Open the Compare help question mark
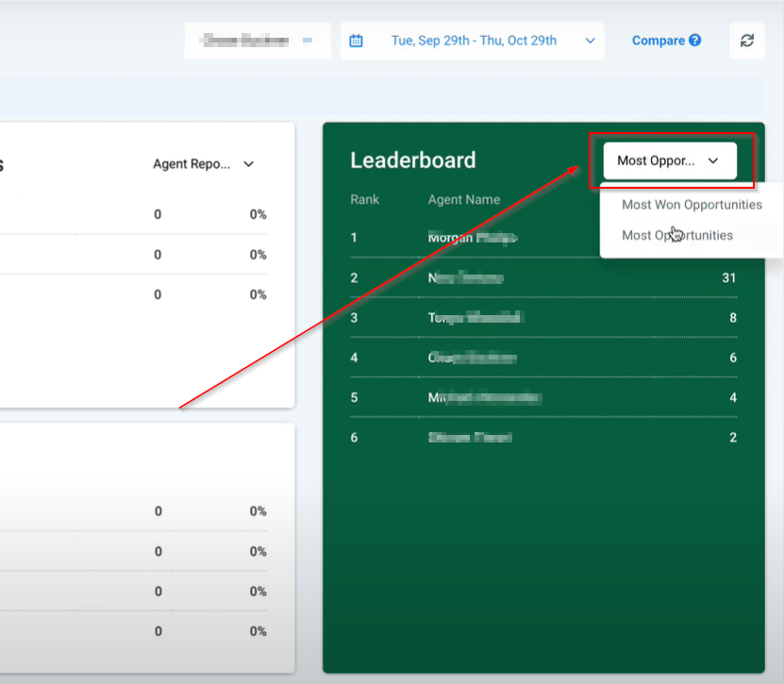The width and height of the screenshot is (784, 684). click(695, 40)
